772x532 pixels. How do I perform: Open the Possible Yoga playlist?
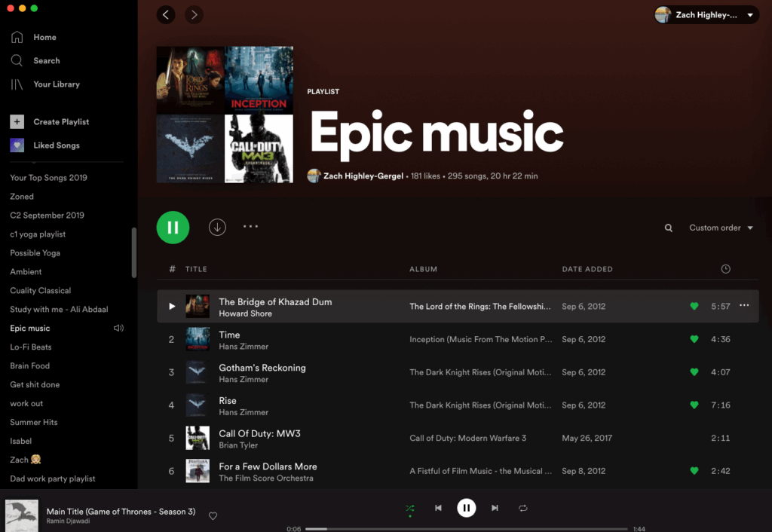35,253
